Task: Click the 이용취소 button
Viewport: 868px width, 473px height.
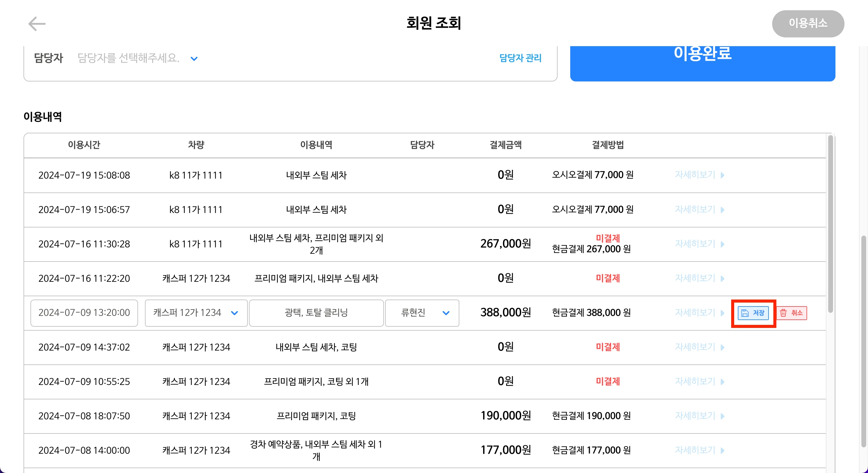Action: (808, 23)
